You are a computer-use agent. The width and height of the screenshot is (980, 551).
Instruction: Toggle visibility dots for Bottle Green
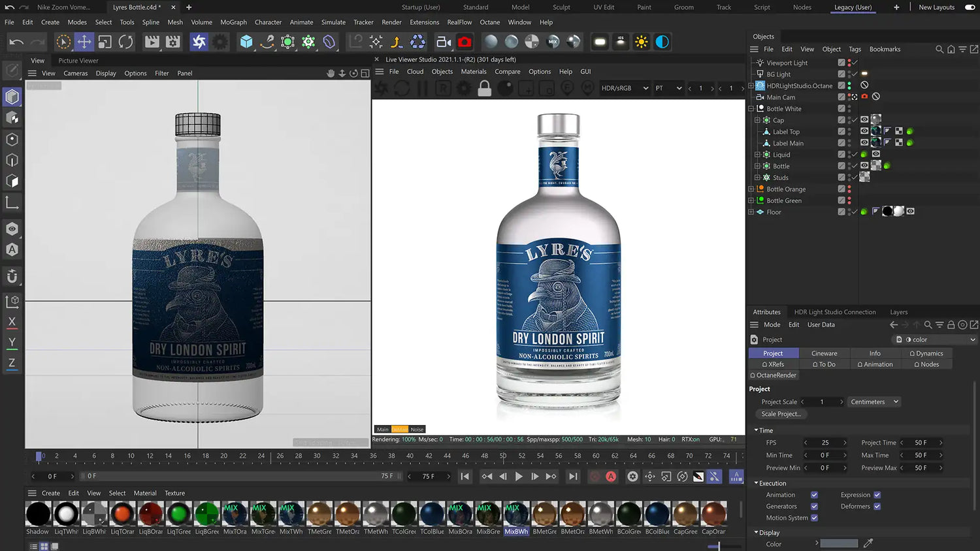tap(849, 200)
